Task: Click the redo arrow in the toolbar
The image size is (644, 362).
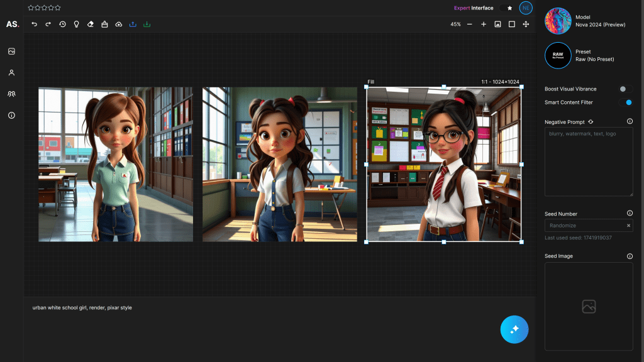Action: click(x=48, y=24)
